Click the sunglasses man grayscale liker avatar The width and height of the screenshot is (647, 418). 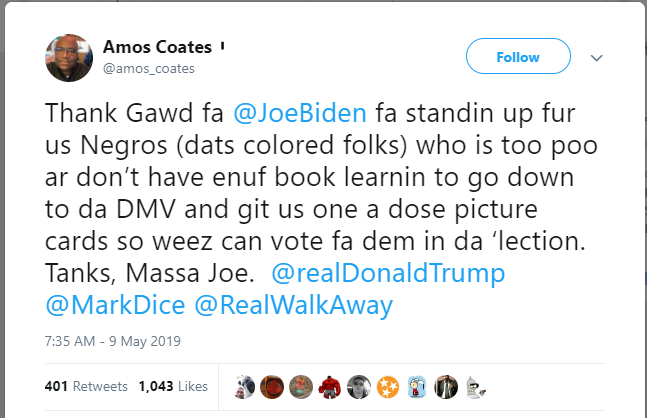click(359, 386)
